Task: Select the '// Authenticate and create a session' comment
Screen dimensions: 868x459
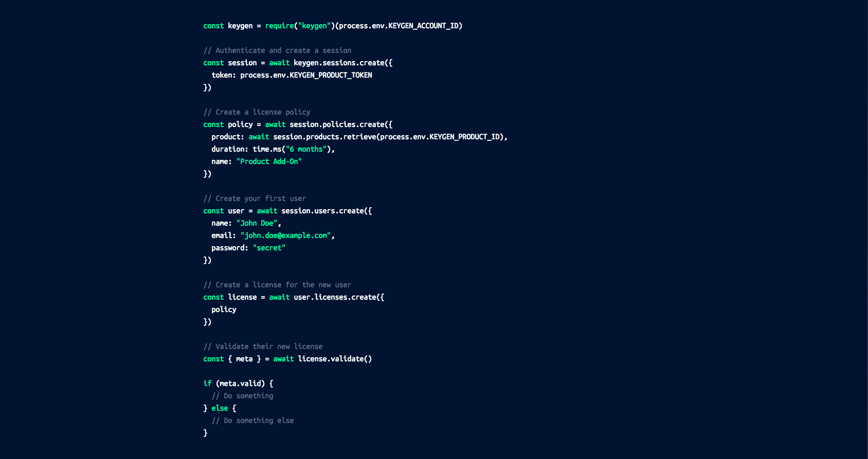Action: click(277, 50)
